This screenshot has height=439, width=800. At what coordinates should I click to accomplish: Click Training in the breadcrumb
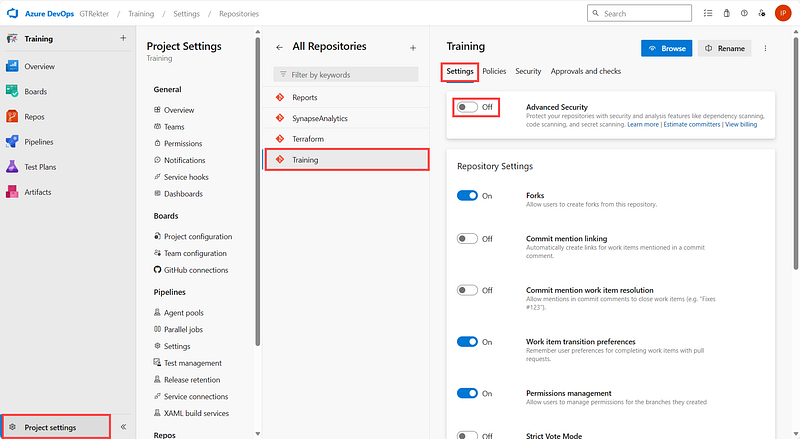click(x=141, y=14)
